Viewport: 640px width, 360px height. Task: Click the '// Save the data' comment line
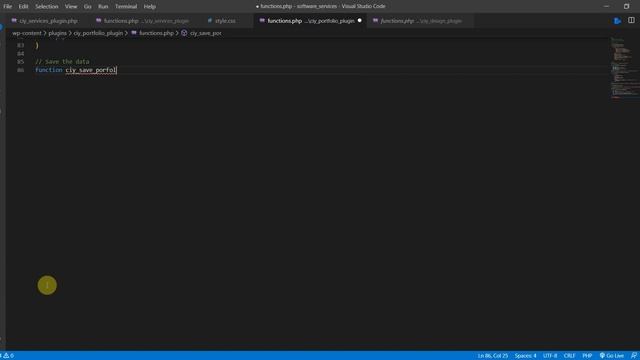click(x=62, y=62)
